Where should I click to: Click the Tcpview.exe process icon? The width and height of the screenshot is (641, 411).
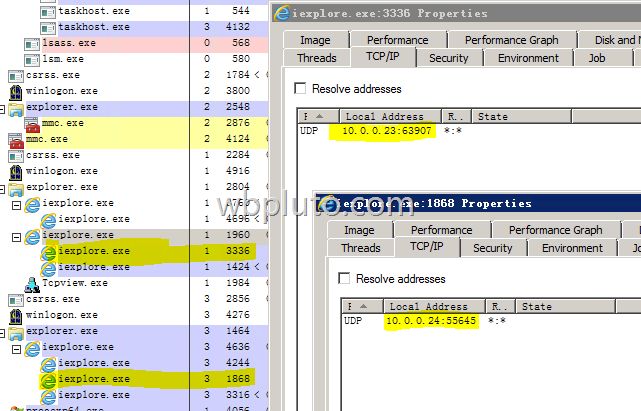tap(32, 285)
